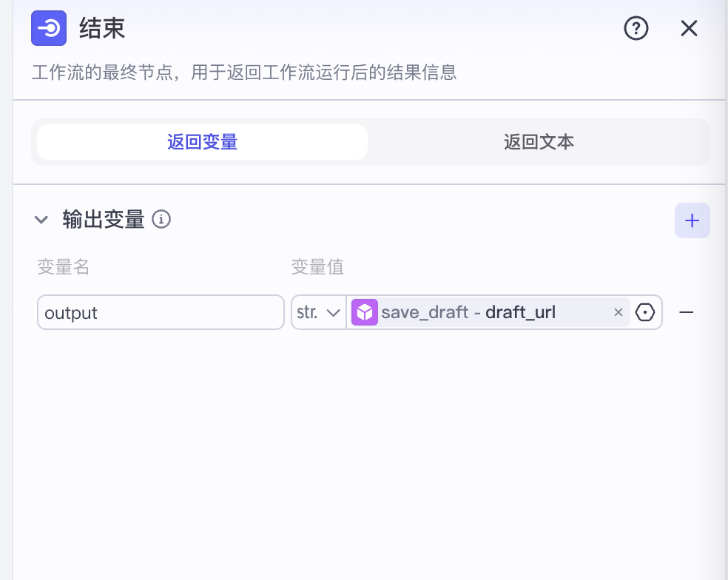Image resolution: width=728 pixels, height=580 pixels.
Task: Click the output variable name input field
Action: 161,312
